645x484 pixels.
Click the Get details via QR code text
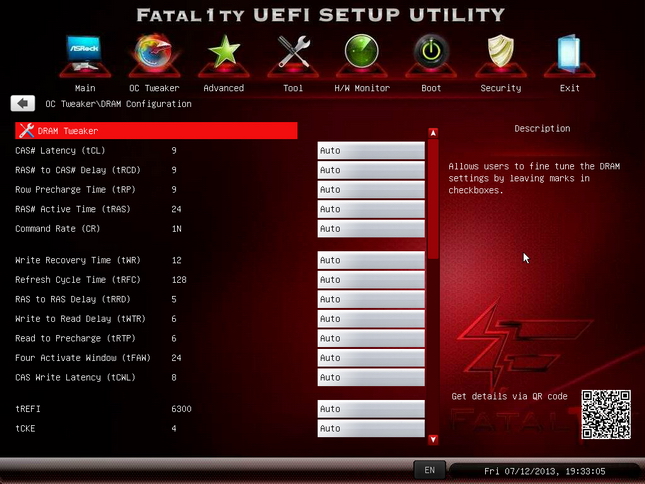(x=509, y=396)
